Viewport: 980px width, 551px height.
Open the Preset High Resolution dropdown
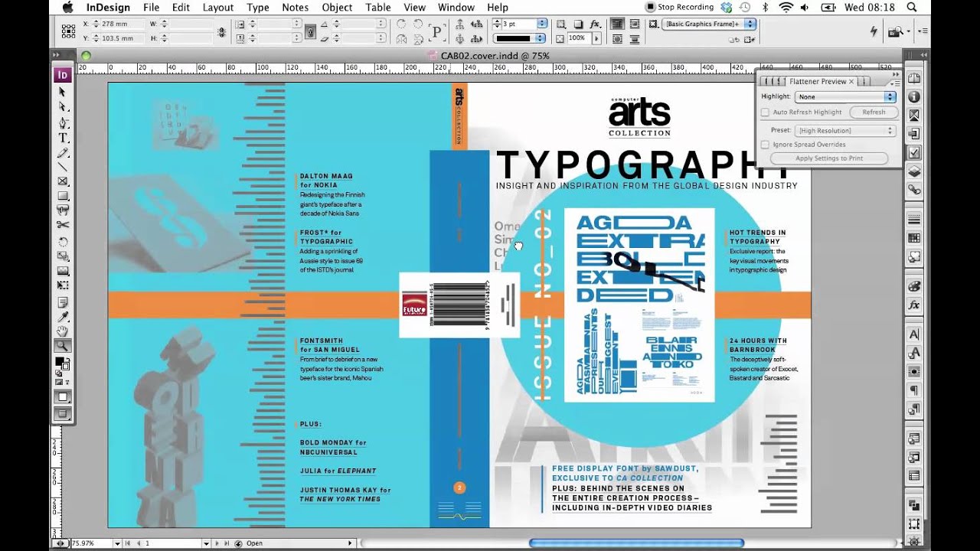coord(846,131)
